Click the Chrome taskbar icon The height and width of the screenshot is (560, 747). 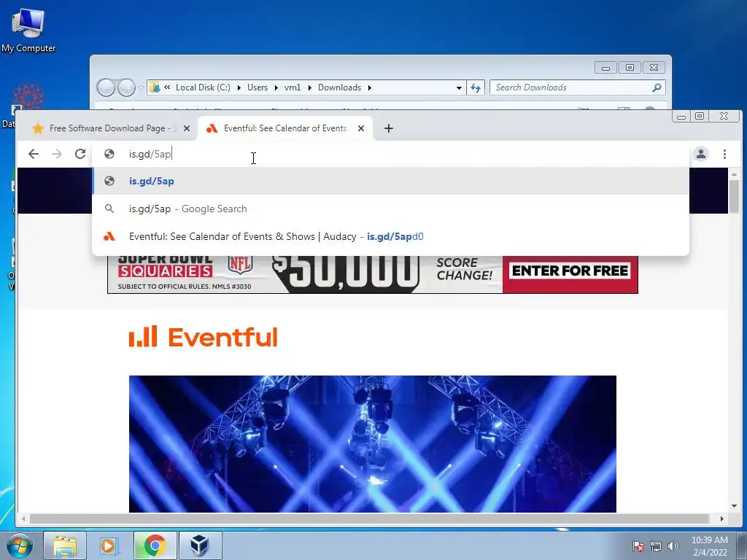tap(155, 545)
